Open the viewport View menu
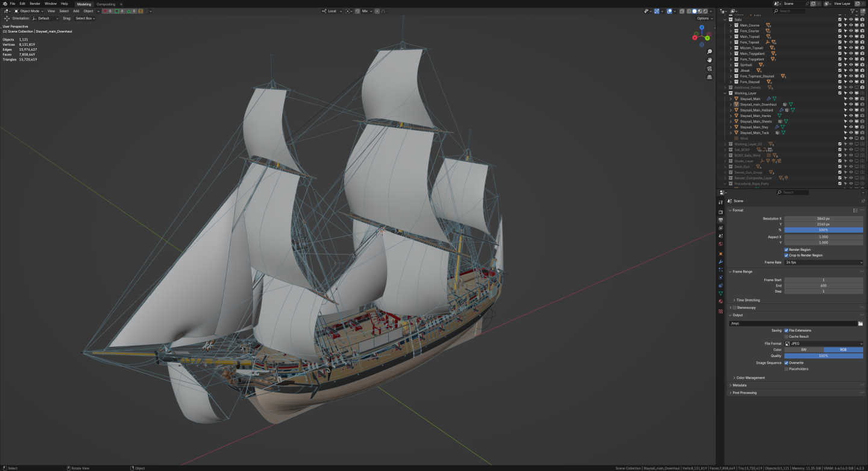The width and height of the screenshot is (868, 471). coord(51,11)
